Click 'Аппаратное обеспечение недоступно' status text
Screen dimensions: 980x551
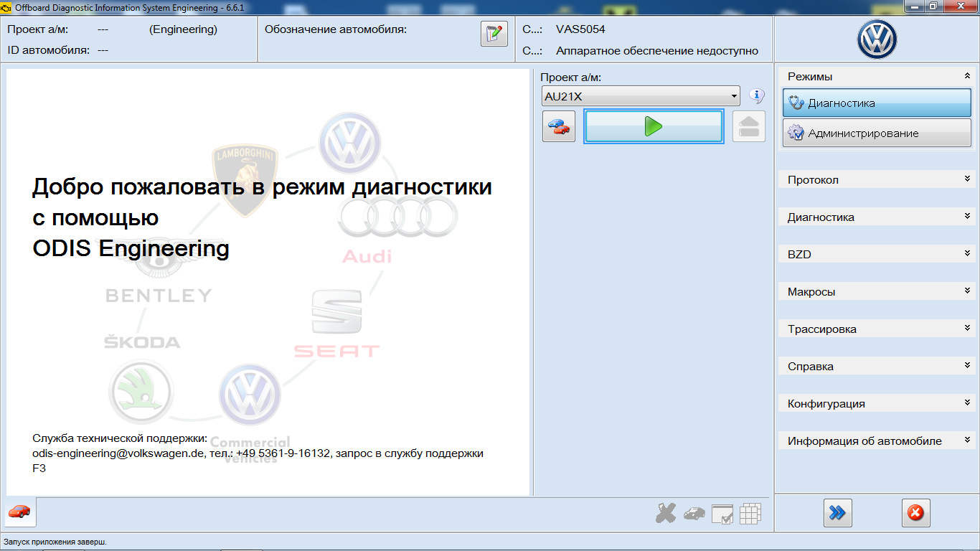[657, 51]
